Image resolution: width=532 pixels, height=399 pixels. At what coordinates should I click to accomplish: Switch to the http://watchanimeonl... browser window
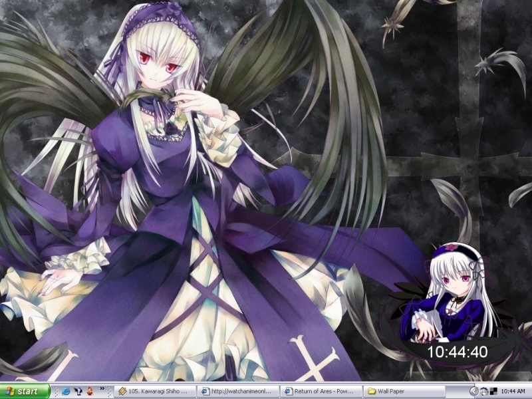pos(238,392)
